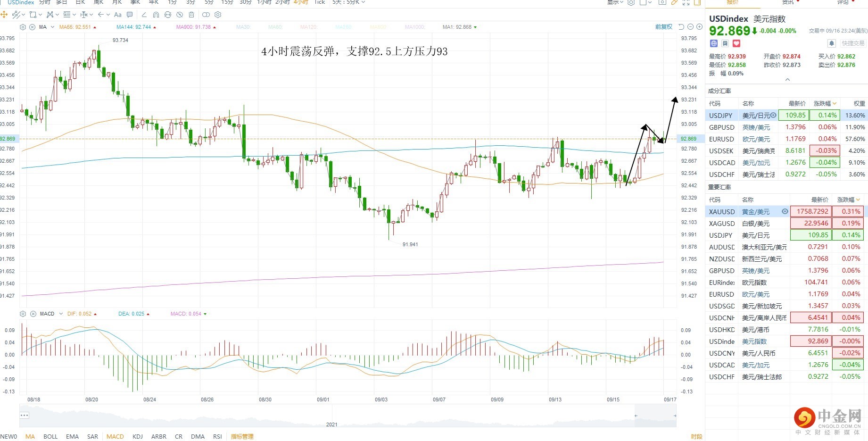Expand the 显示 display dropdown
The width and height of the screenshot is (868, 441).
point(615,2)
